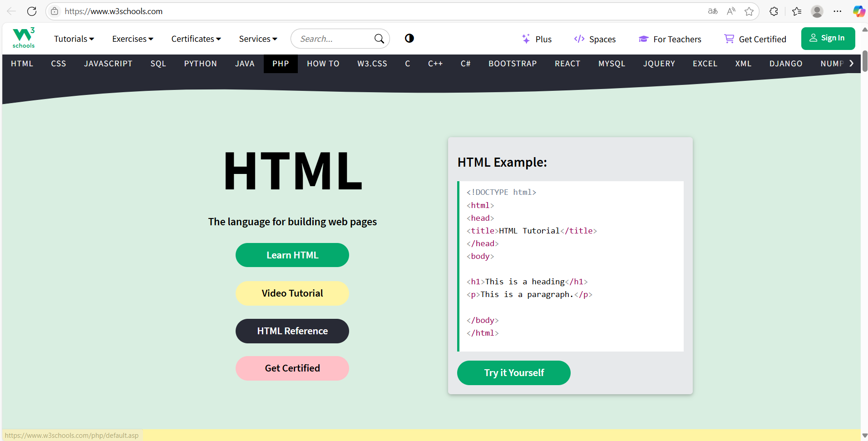Click the W3Schools logo

23,38
